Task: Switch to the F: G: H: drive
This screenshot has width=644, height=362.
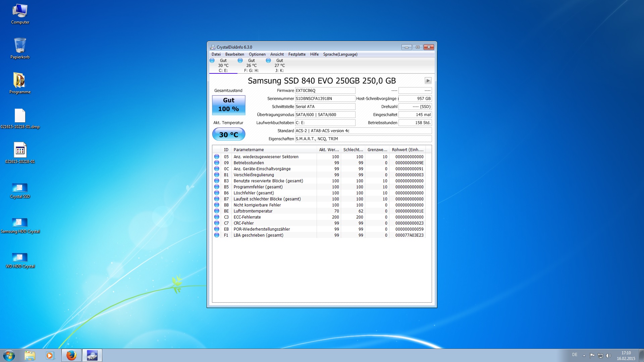Action: [x=251, y=65]
